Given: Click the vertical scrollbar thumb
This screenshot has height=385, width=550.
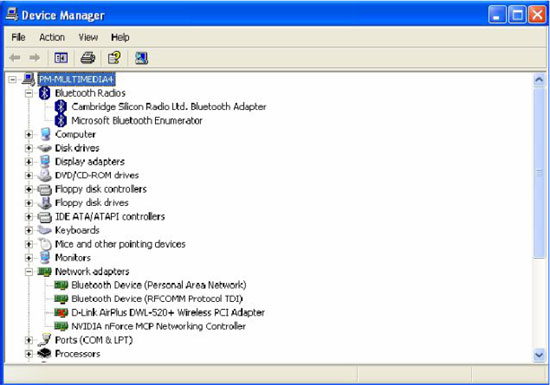Looking at the screenshot, I should (x=539, y=173).
